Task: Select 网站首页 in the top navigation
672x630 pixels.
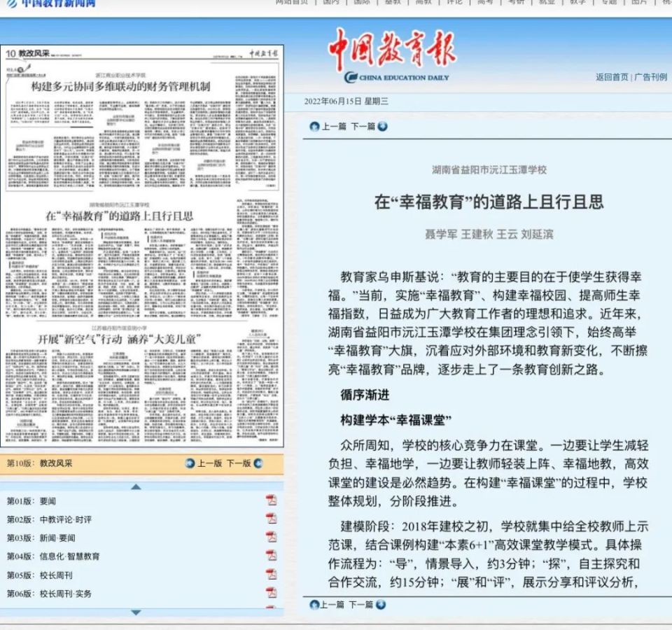Action: pyautogui.click(x=287, y=3)
